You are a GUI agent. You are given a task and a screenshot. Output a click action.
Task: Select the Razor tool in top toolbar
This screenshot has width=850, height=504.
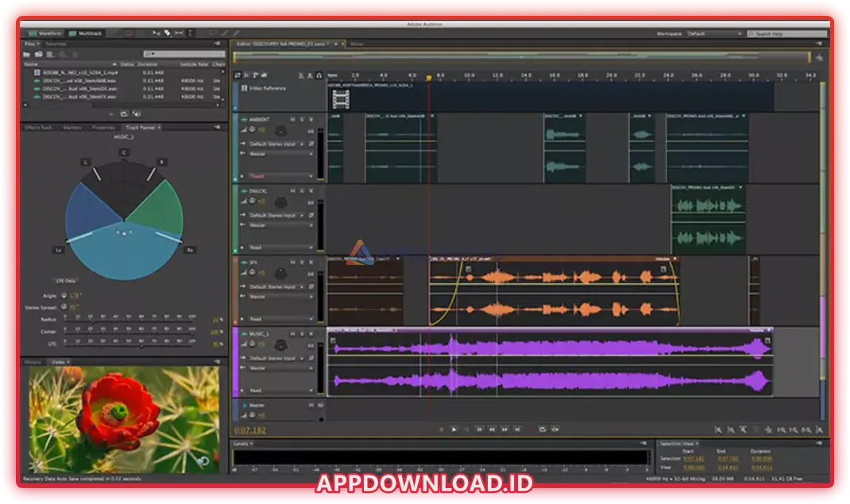coord(167,33)
